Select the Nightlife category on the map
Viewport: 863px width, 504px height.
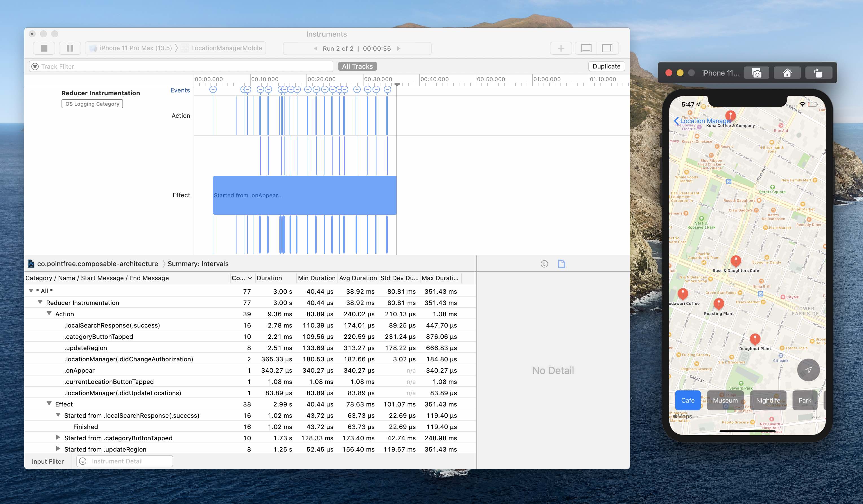pos(768,400)
